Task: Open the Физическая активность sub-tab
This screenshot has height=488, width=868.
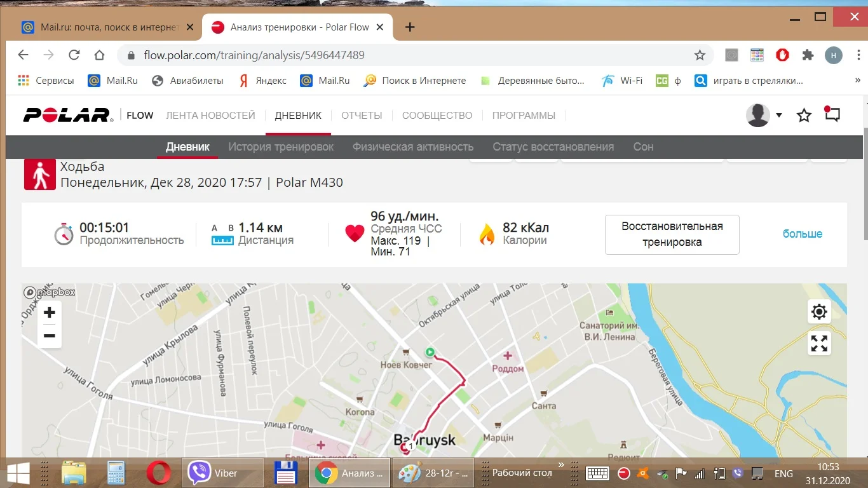Action: pos(413,147)
